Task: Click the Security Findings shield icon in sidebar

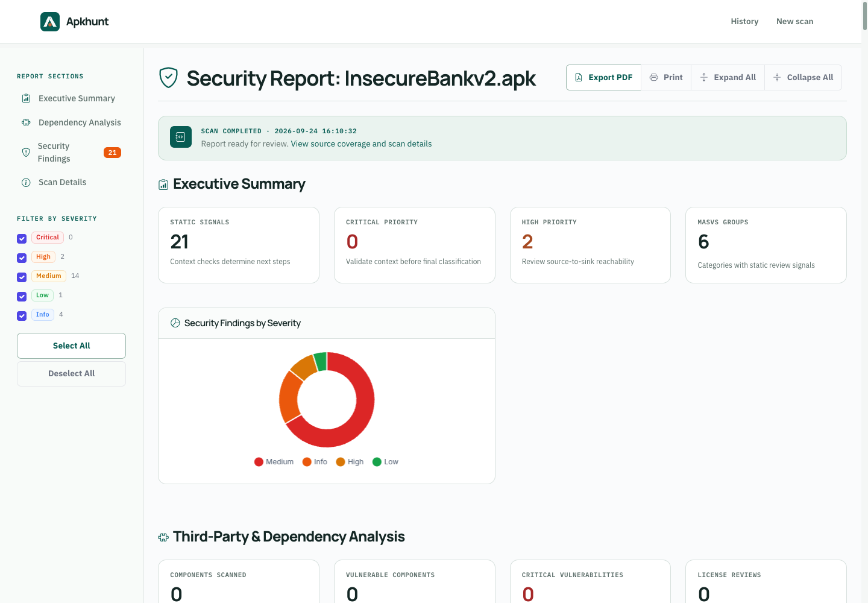Action: pyautogui.click(x=26, y=153)
